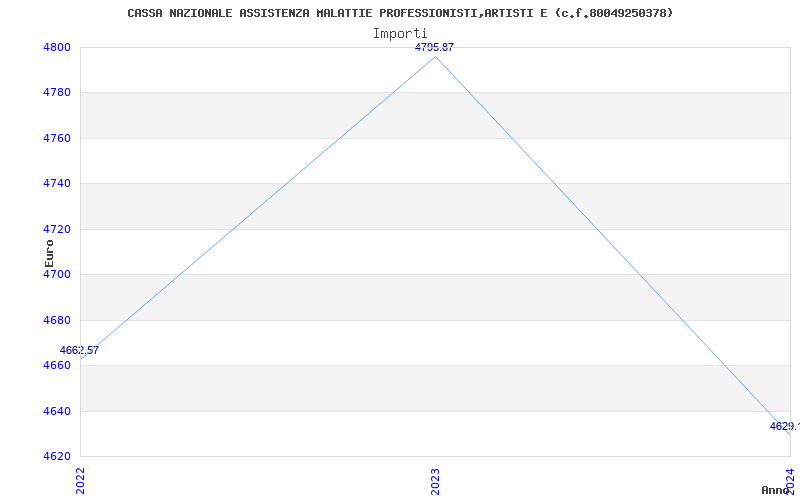The image size is (800, 500).
Task: Click the 4720 y-axis tick label
Action: (x=56, y=229)
